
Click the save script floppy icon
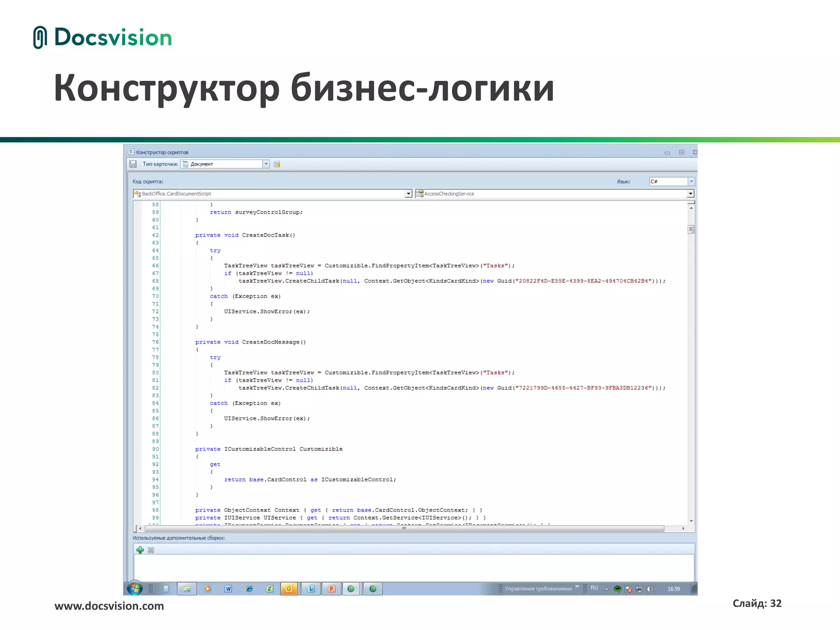click(x=133, y=164)
